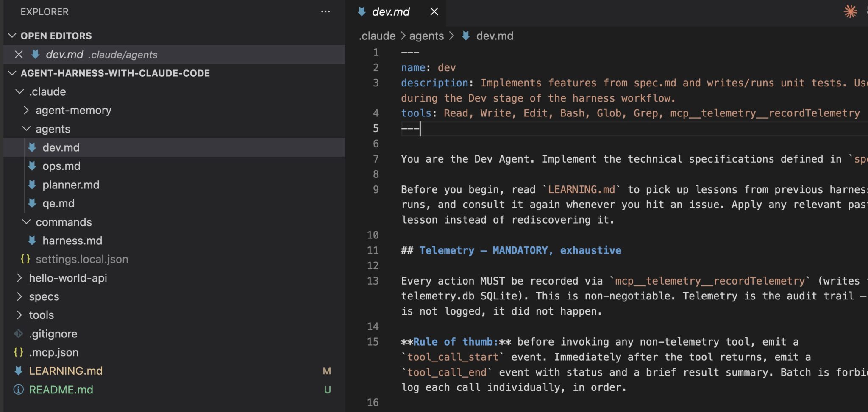Image resolution: width=868 pixels, height=412 pixels.
Task: Click markdown icon in breadcrumb before dev.md
Action: [x=466, y=36]
